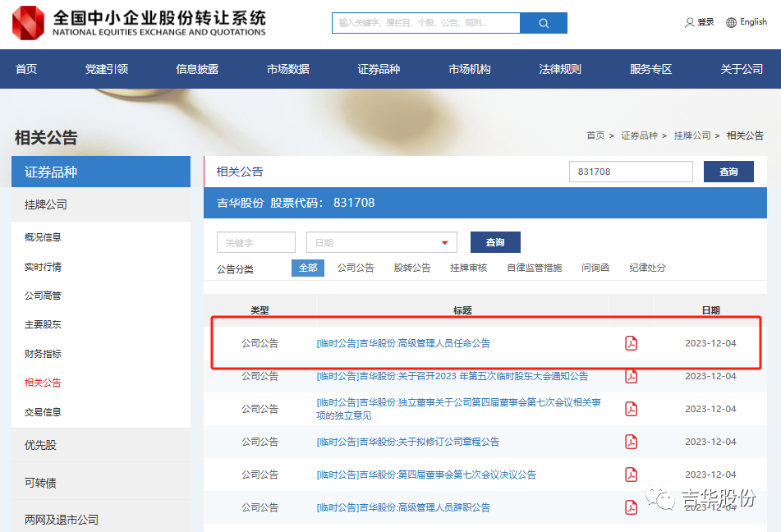The image size is (781, 532).
Task: Open announcement 独立董事关于公司第四届董事会第七次会议
Action: (x=459, y=409)
